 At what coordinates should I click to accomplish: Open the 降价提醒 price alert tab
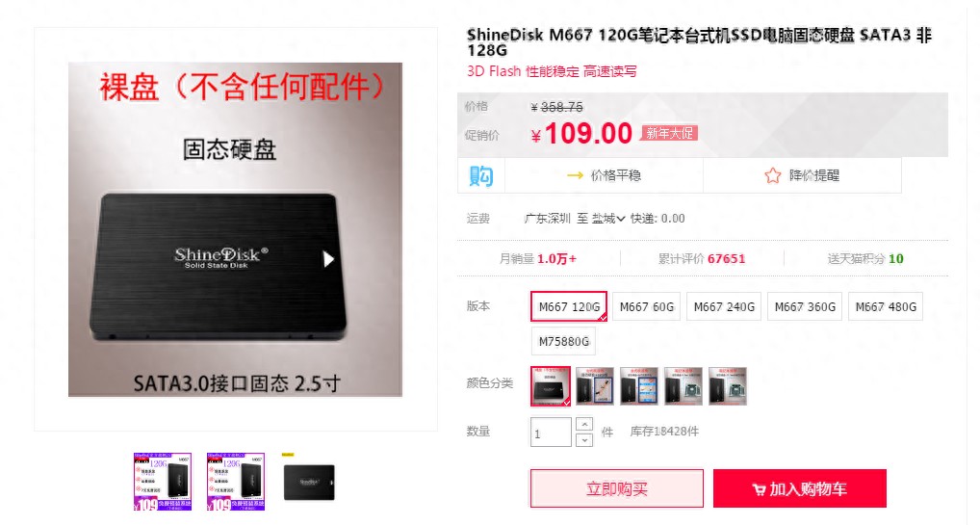pyautogui.click(x=802, y=175)
